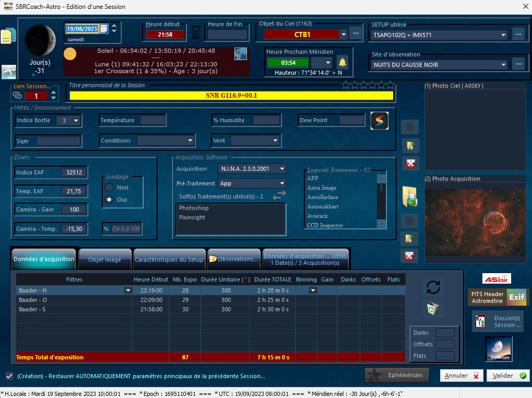Load file for AllSky photo
532x398 pixels.
point(410,146)
